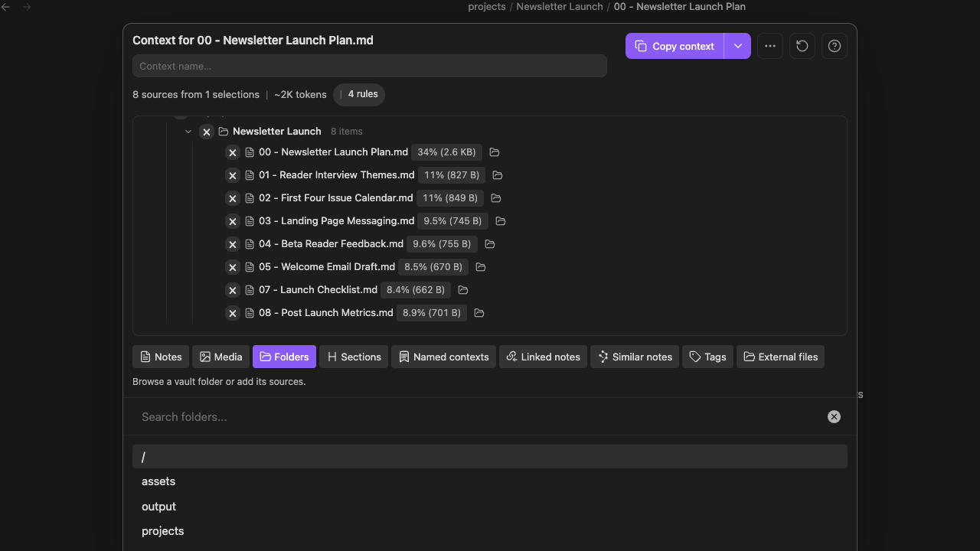Click folder icon after 02 - First Four Issue Calendar.md size
980x551 pixels.
click(496, 198)
